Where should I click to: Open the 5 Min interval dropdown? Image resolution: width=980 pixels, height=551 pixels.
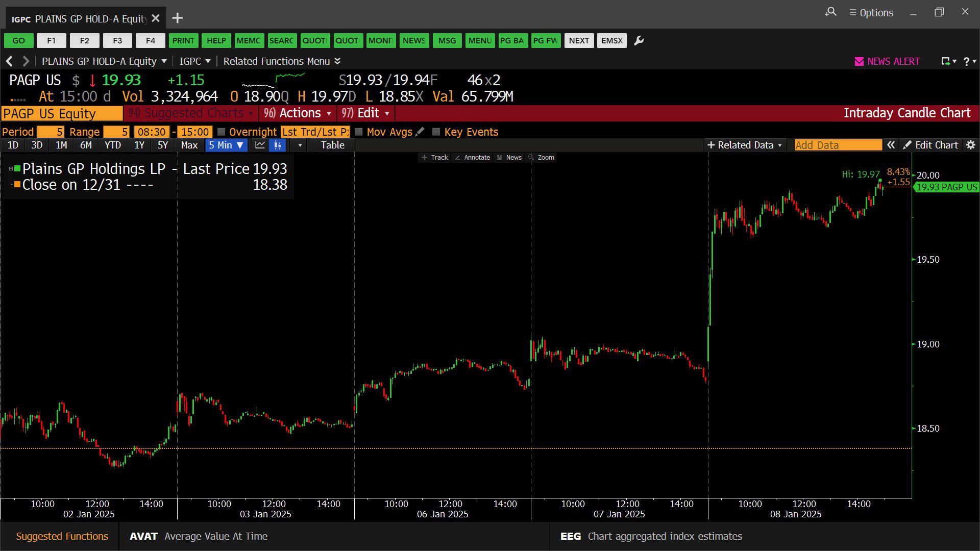pos(226,145)
